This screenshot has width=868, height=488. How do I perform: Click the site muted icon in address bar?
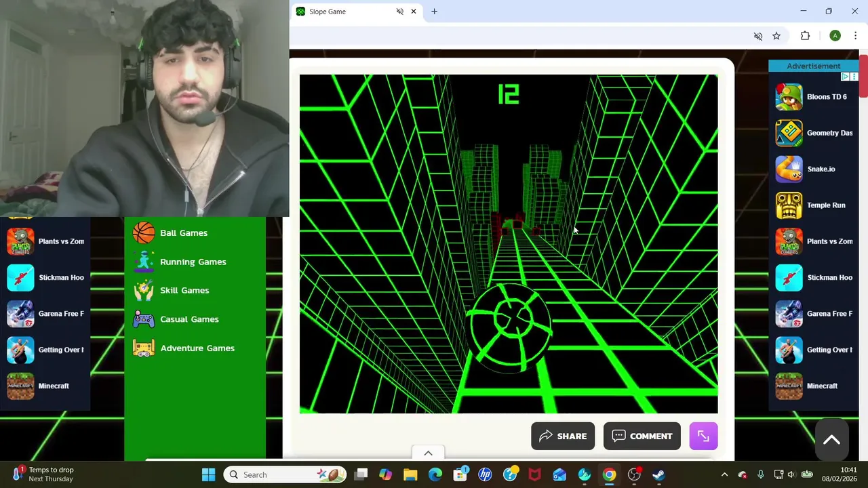pyautogui.click(x=758, y=36)
